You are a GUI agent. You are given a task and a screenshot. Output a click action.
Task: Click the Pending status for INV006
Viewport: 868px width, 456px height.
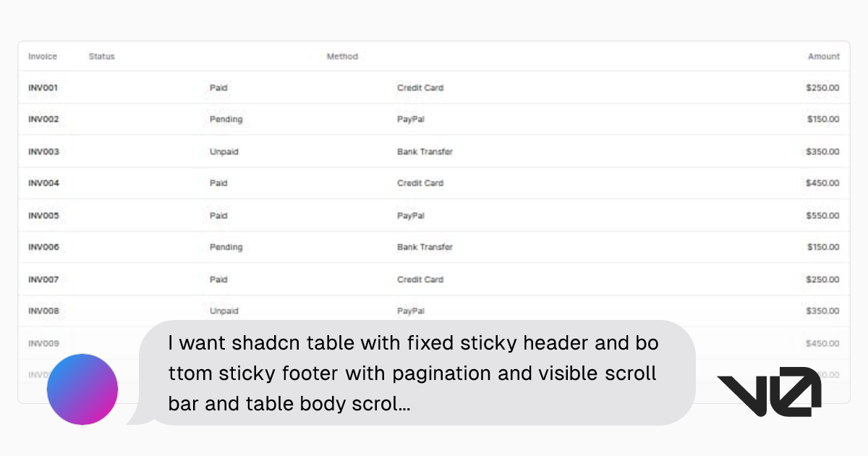click(226, 247)
